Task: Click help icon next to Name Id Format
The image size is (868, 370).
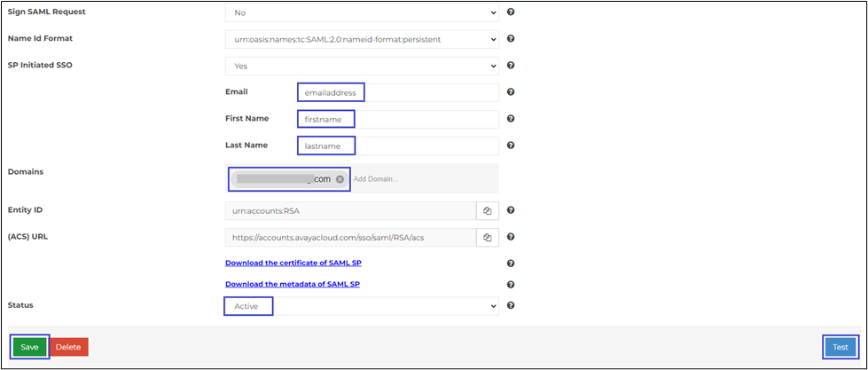Action: [x=511, y=39]
